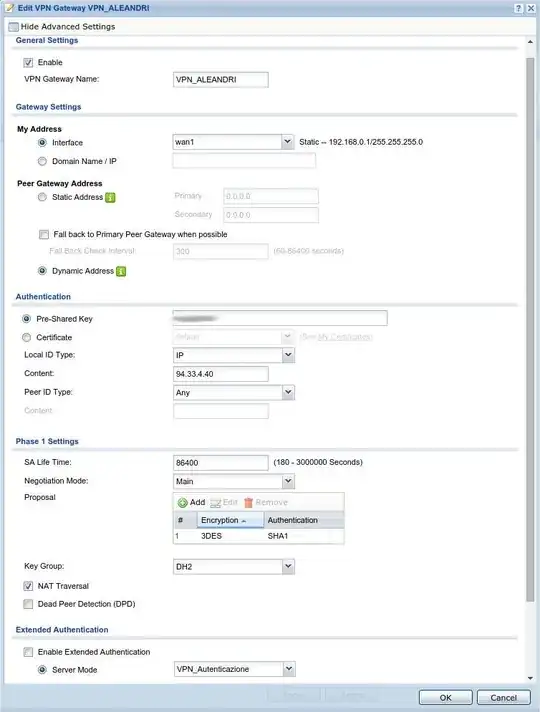Open the Peer ID Type dropdown
Image resolution: width=540 pixels, height=712 pixels.
[x=288, y=392]
